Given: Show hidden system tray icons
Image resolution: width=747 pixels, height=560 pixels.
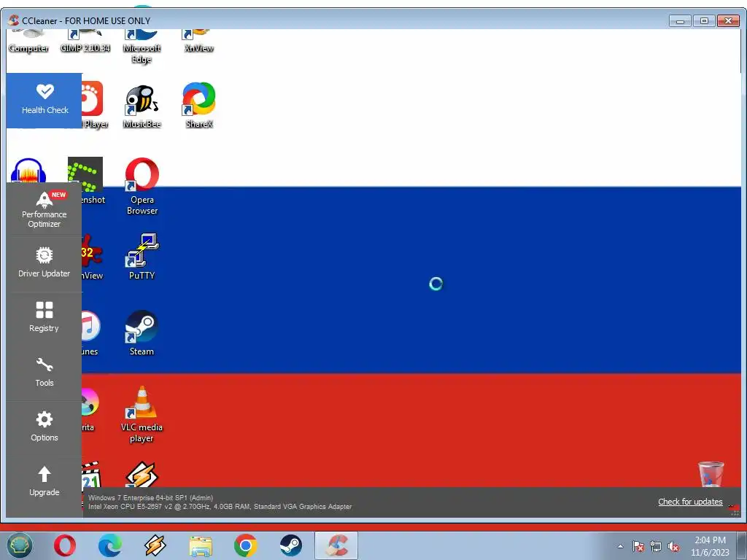Looking at the screenshot, I should 620,546.
